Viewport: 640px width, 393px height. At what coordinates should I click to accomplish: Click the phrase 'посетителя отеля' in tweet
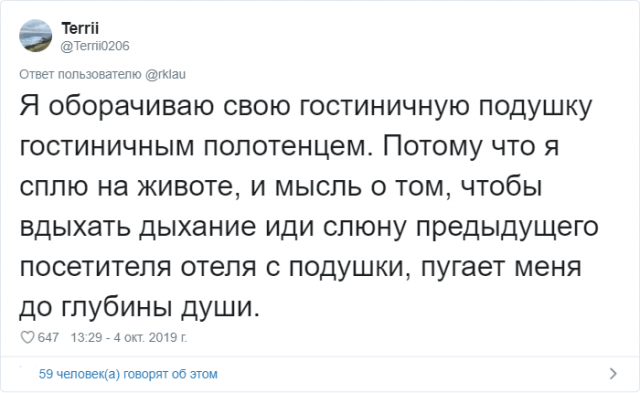pyautogui.click(x=138, y=267)
